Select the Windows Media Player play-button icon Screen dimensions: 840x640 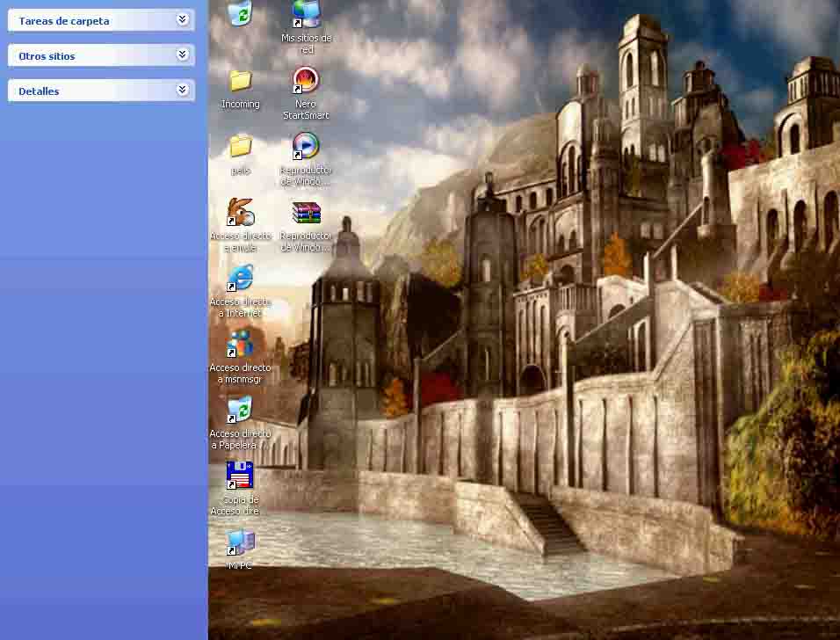tap(306, 146)
